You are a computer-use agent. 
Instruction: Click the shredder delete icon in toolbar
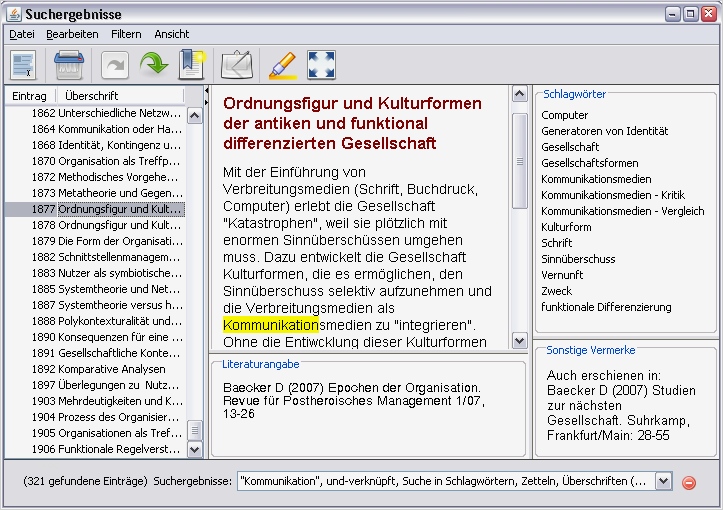69,65
